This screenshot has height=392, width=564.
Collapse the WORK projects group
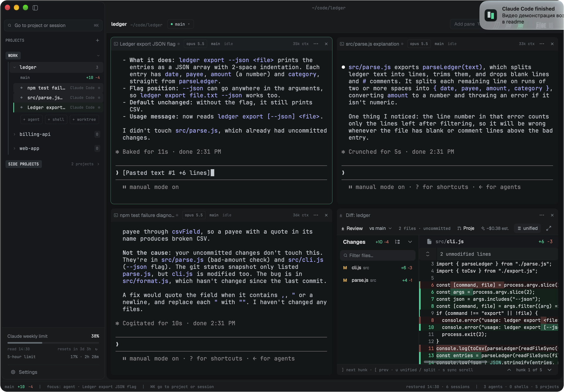click(x=98, y=56)
